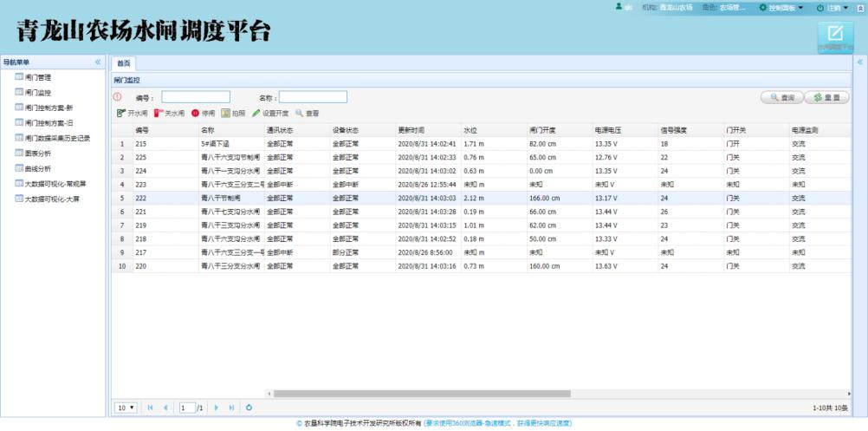Go to the next page using the arrow icon
868x431 pixels.
pos(217,408)
